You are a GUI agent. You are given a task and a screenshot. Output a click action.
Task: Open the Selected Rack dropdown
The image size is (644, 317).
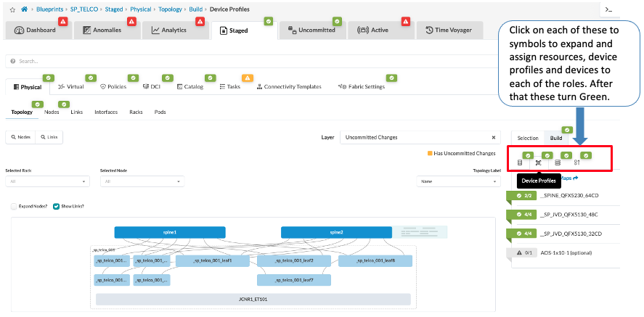[47, 181]
